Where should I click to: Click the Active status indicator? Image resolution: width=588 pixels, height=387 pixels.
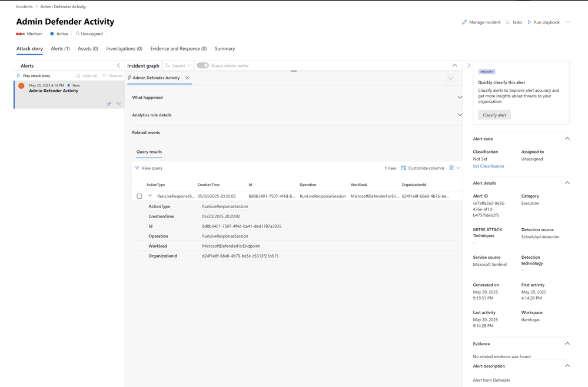59,34
